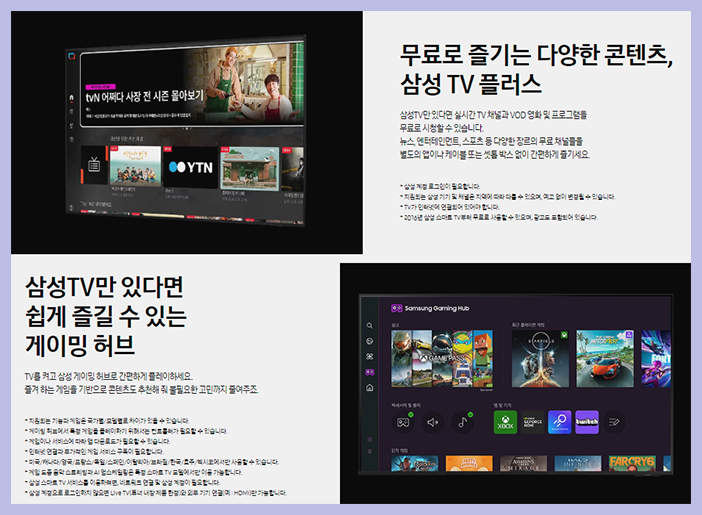Select the Baldur's Gate popular game tile
Image resolution: width=702 pixels, height=515 pixels.
pyautogui.click(x=415, y=463)
